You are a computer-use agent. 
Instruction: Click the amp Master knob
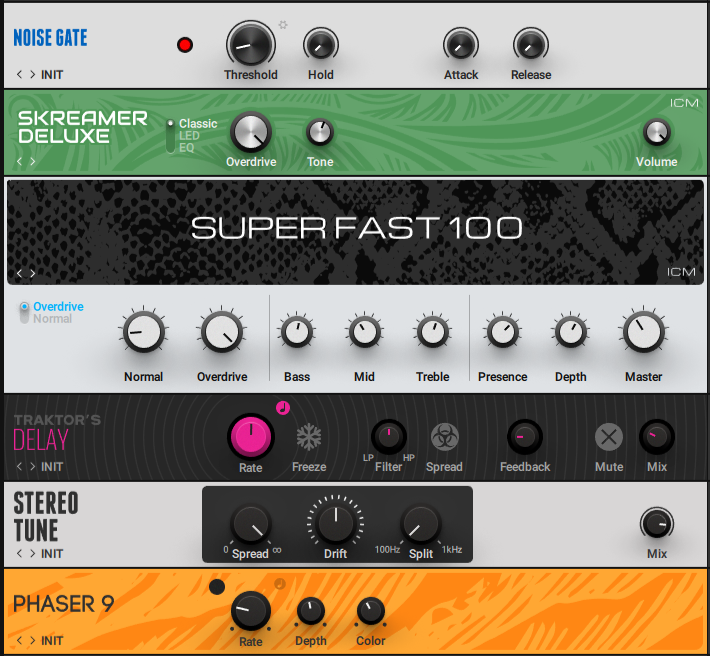coord(643,332)
